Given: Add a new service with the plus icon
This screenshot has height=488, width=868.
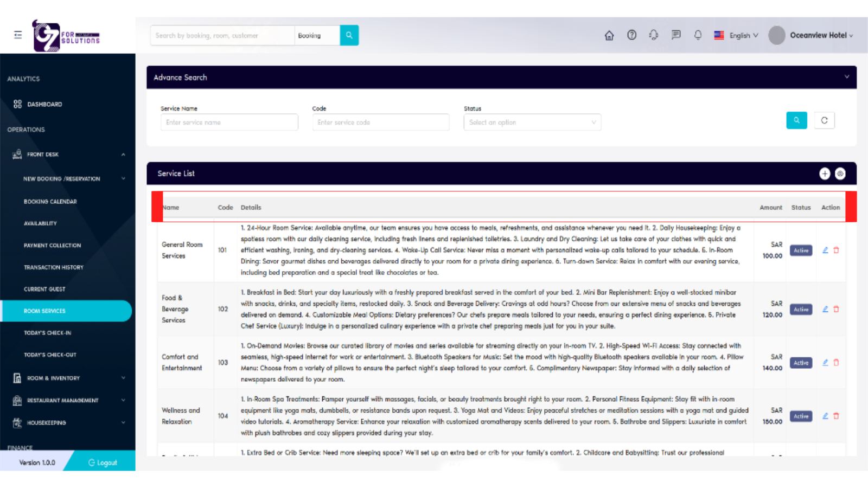Looking at the screenshot, I should tap(824, 174).
